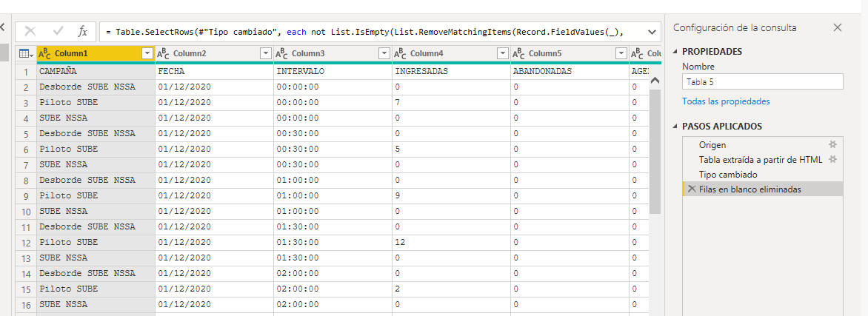The image size is (868, 316).
Task: Open Column1 filter dropdown
Action: coord(147,54)
